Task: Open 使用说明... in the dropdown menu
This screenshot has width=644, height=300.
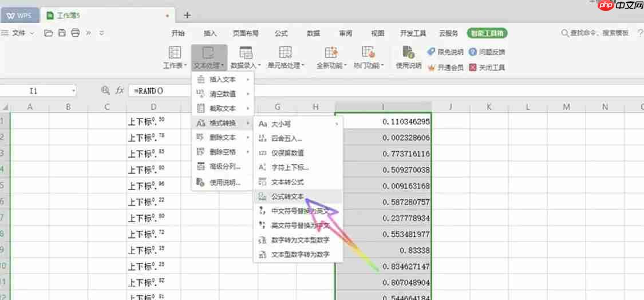Action: point(223,182)
